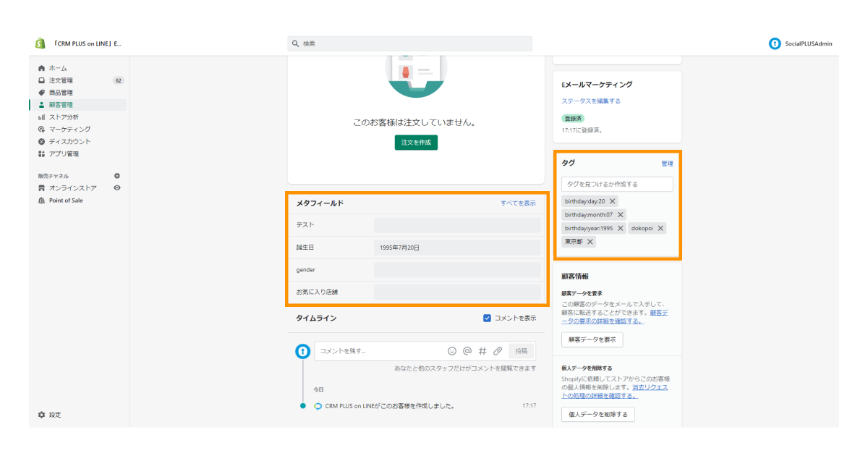Click the Shopify store logo top left
The image size is (868, 456).
click(x=40, y=43)
